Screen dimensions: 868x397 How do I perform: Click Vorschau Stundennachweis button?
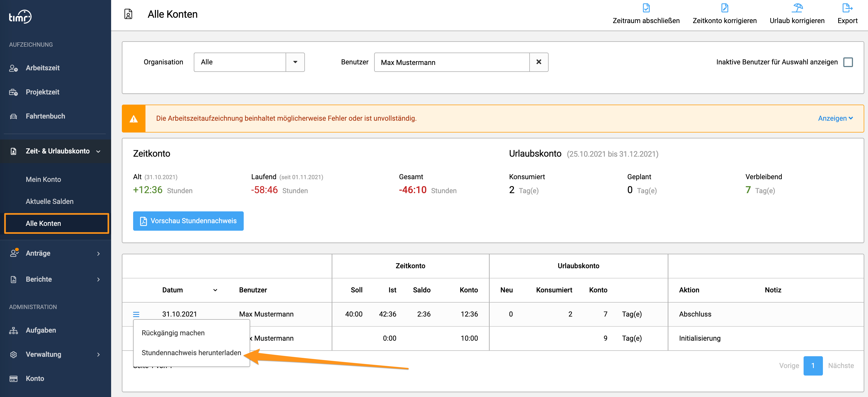[x=188, y=221]
